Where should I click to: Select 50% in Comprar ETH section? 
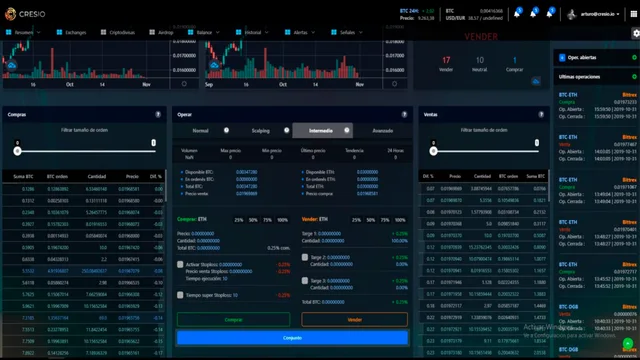(x=253, y=220)
